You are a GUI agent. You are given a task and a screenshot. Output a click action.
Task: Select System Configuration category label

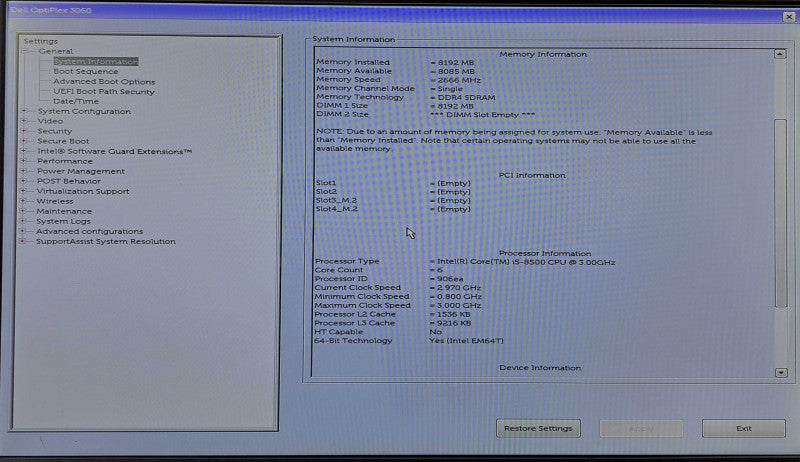84,111
